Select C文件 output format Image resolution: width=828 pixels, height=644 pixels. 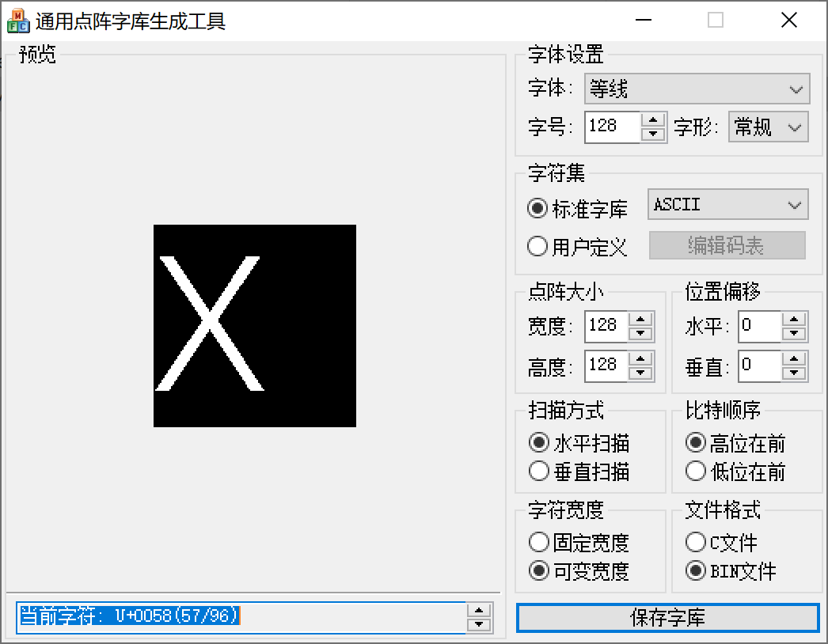697,542
